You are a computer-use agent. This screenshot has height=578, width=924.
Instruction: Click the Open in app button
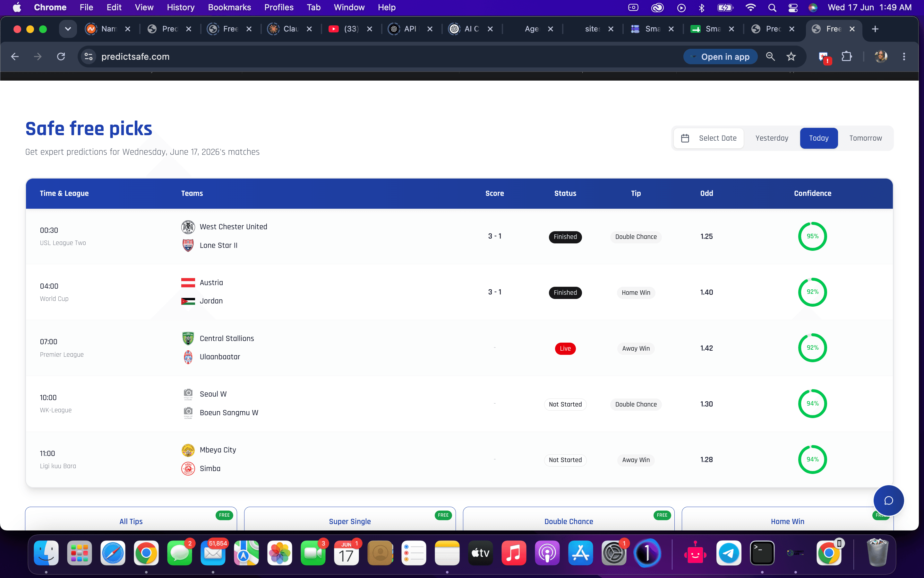pos(720,57)
